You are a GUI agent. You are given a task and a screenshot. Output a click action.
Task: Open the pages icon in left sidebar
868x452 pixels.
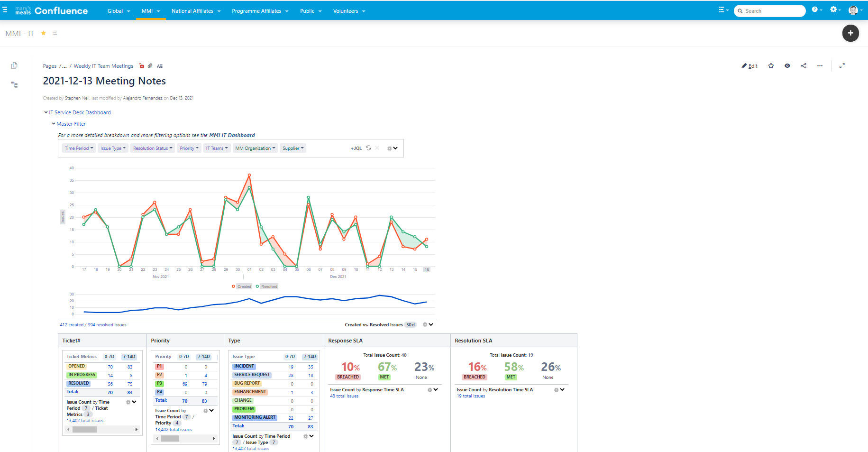coord(14,65)
